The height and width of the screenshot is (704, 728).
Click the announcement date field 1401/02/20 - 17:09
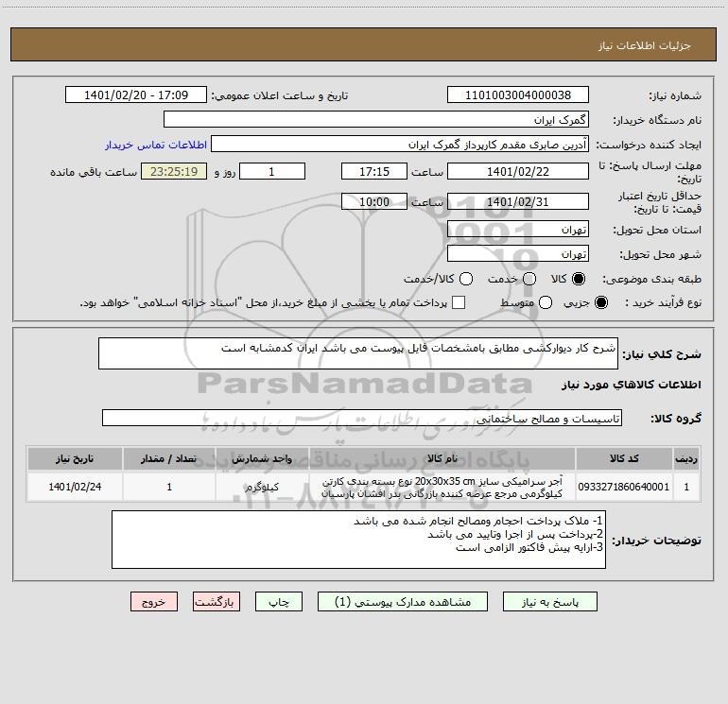136,95
